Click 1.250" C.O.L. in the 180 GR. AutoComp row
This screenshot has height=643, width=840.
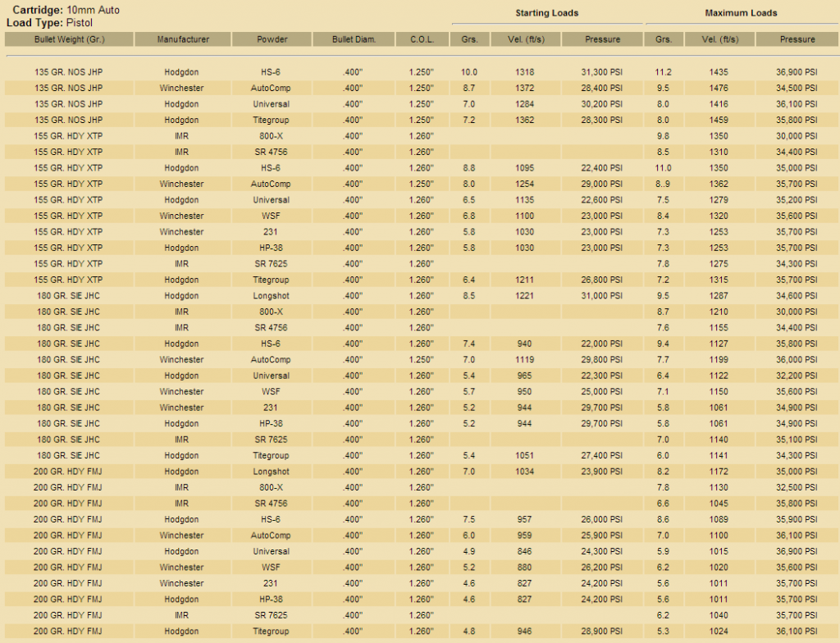(x=421, y=359)
